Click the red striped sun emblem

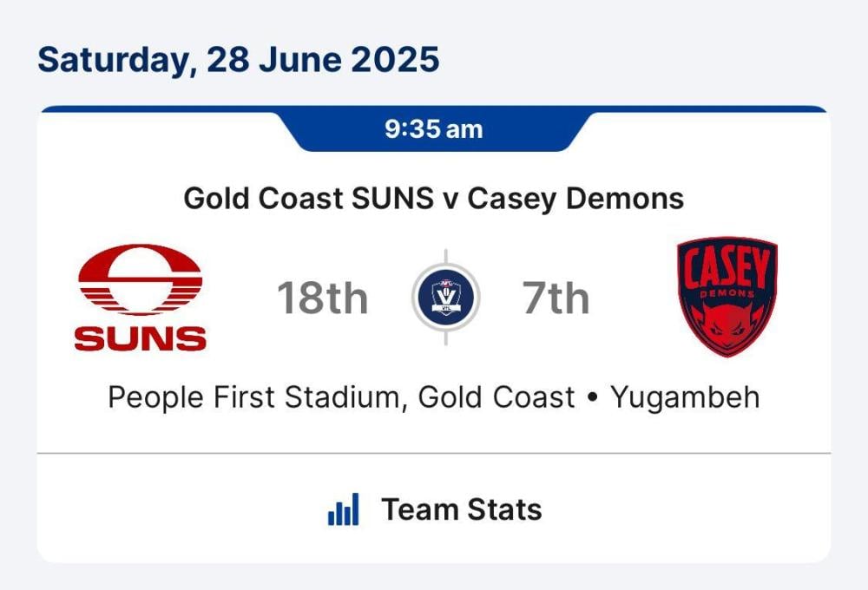tap(140, 279)
